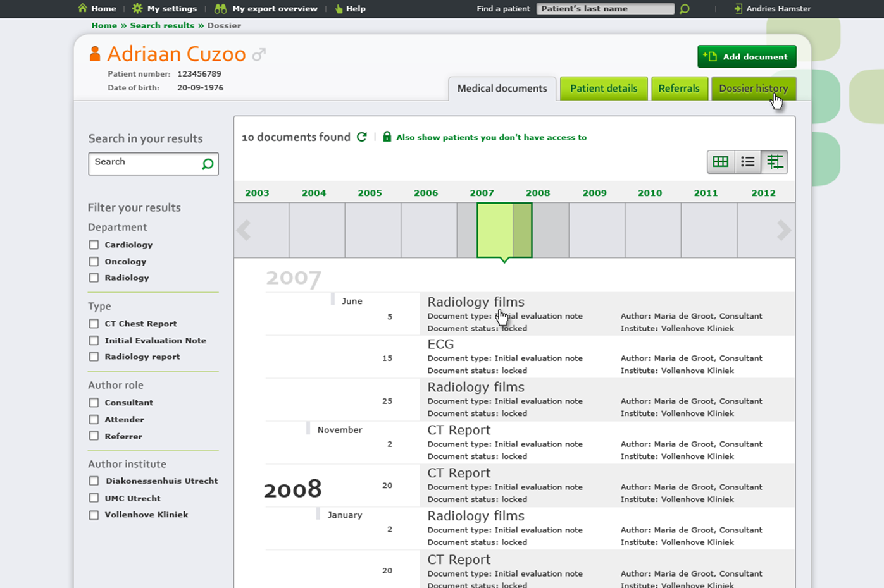Click the refresh documents icon
Viewport: 884px width, 588px height.
click(362, 137)
